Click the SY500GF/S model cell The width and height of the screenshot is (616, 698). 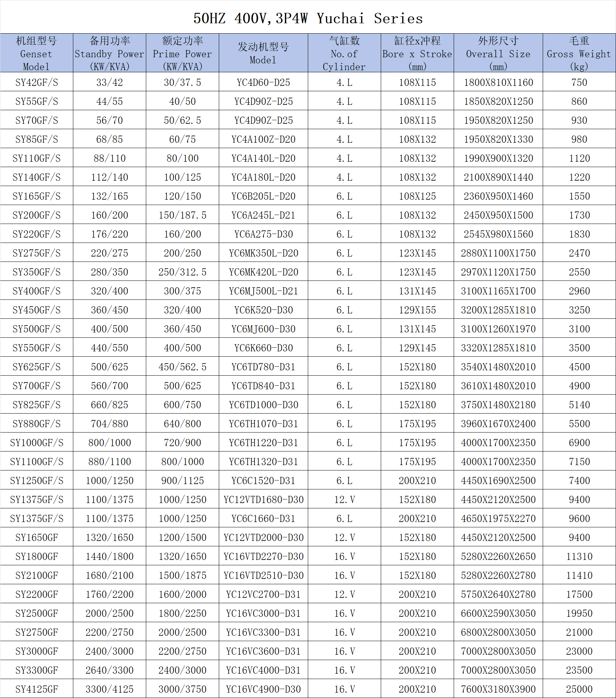tap(36, 329)
